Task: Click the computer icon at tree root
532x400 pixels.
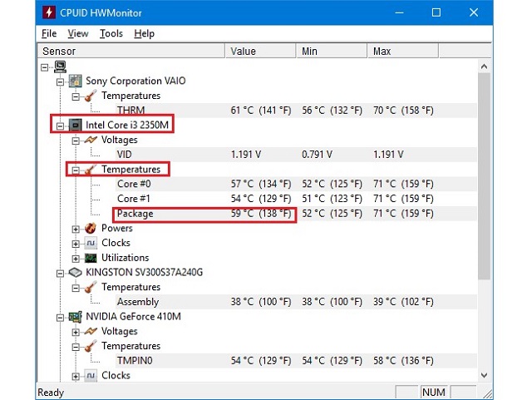Action: [x=61, y=67]
